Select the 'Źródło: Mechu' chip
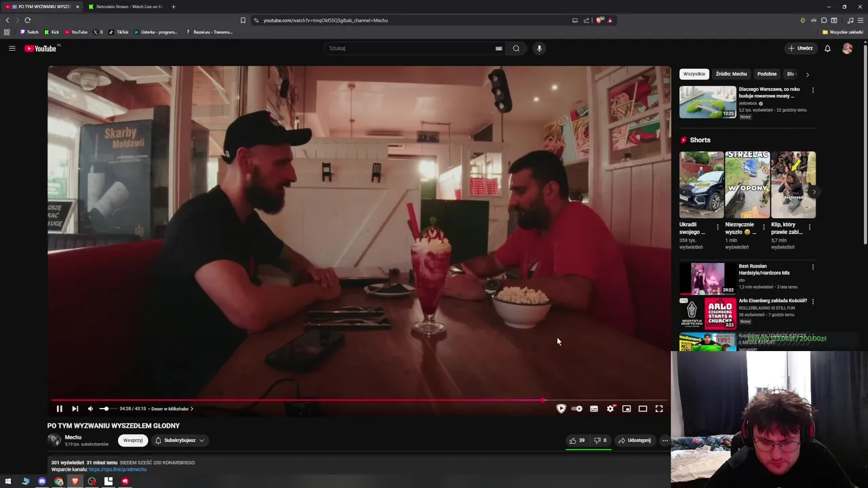 pyautogui.click(x=731, y=74)
